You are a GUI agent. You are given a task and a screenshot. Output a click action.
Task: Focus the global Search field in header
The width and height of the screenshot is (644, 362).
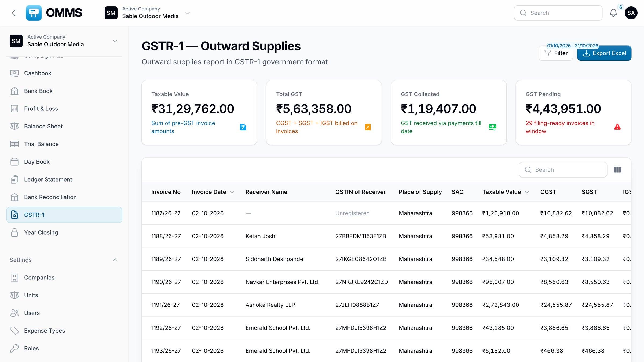[558, 13]
